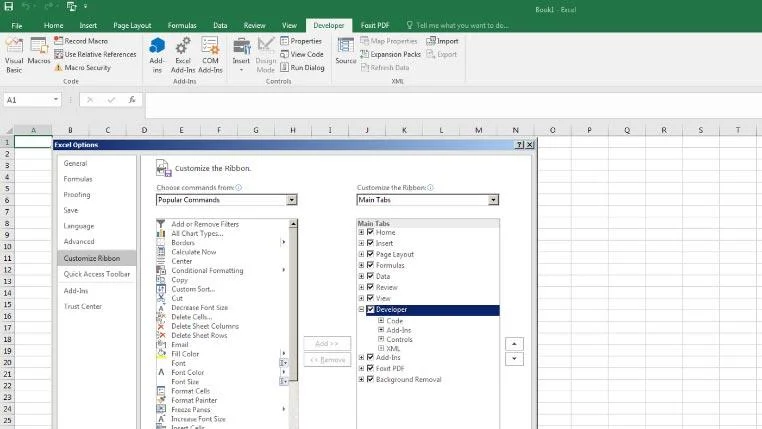This screenshot has width=762, height=429.
Task: Import XML data file
Action: pyautogui.click(x=442, y=41)
